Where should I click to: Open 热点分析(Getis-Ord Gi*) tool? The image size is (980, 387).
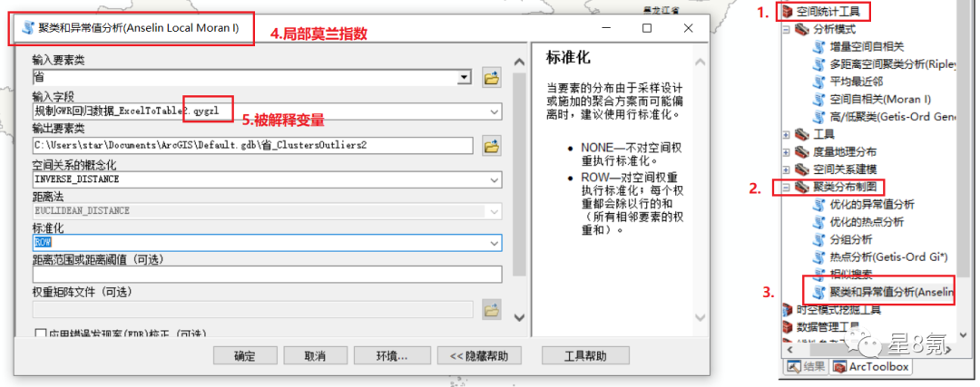pos(888,256)
